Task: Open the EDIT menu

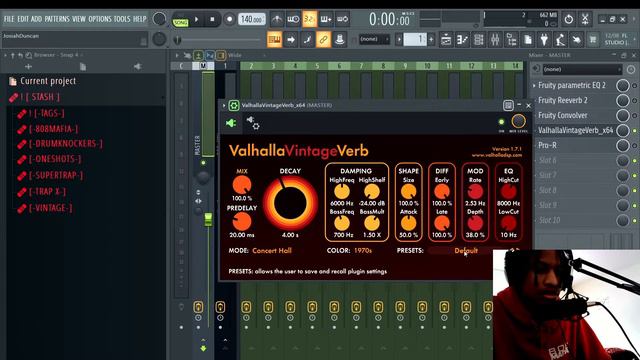Action: pyautogui.click(x=23, y=19)
